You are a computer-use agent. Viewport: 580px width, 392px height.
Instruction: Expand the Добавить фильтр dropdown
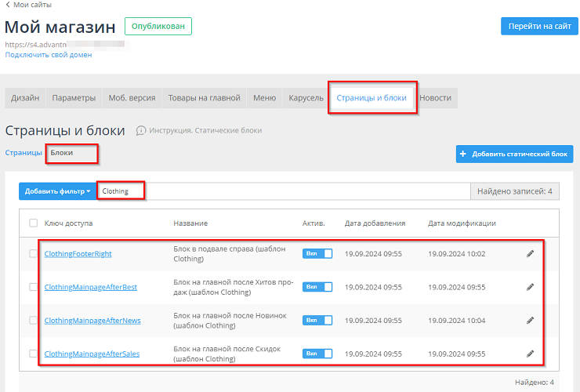(x=57, y=191)
